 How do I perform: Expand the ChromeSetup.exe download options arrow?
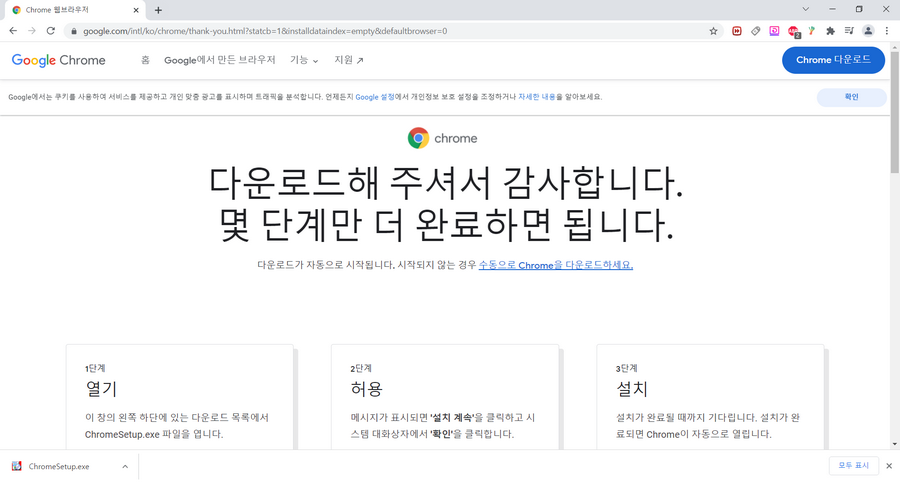125,466
